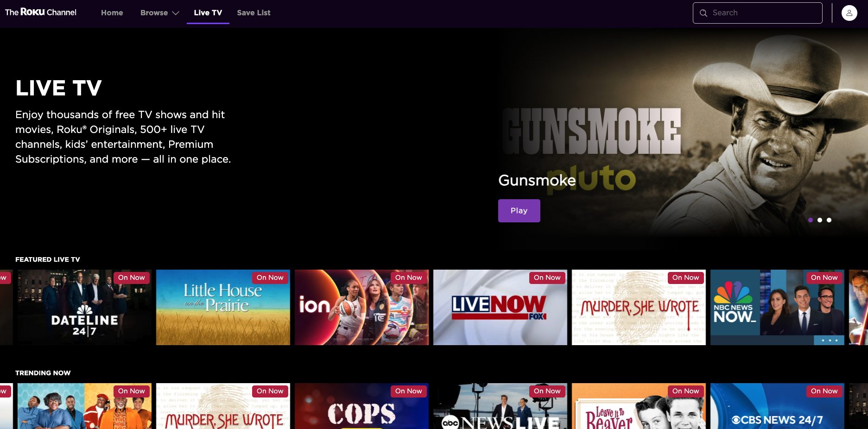Open Little House on the Prairie thumbnail

[x=223, y=307]
